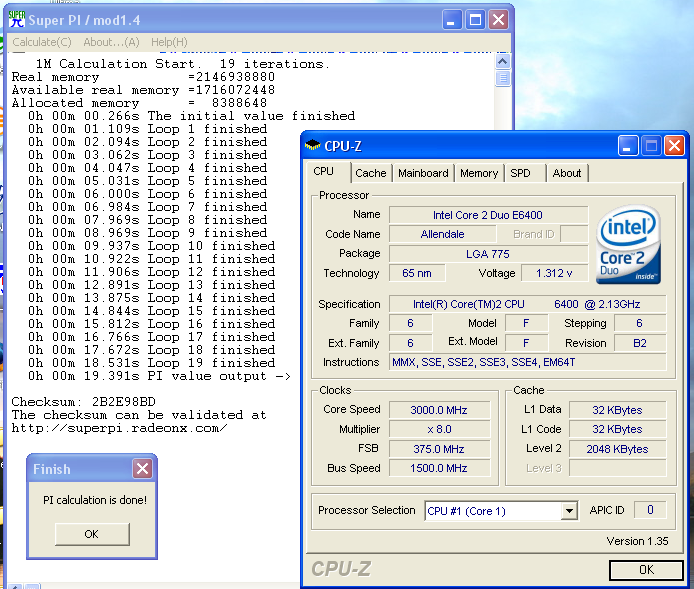The height and width of the screenshot is (589, 694).
Task: Click the Code Name value Allendale
Action: (443, 234)
